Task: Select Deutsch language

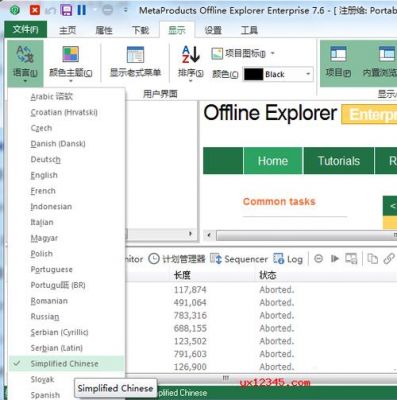Action: [67, 159]
